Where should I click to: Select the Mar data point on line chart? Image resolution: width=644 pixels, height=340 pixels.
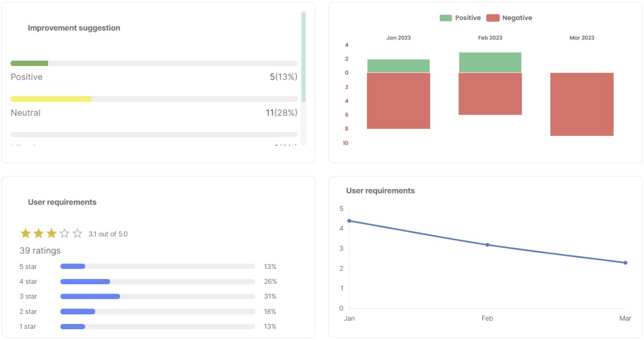tap(625, 262)
